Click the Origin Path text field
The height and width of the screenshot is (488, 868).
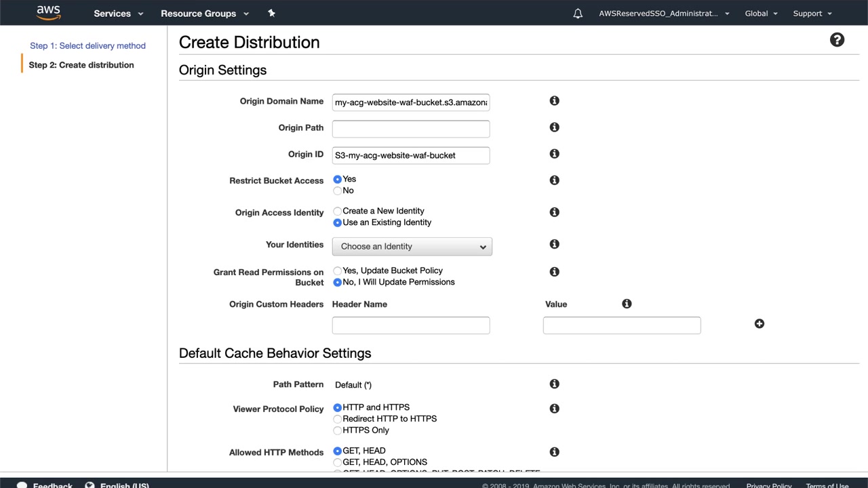[410, 129]
